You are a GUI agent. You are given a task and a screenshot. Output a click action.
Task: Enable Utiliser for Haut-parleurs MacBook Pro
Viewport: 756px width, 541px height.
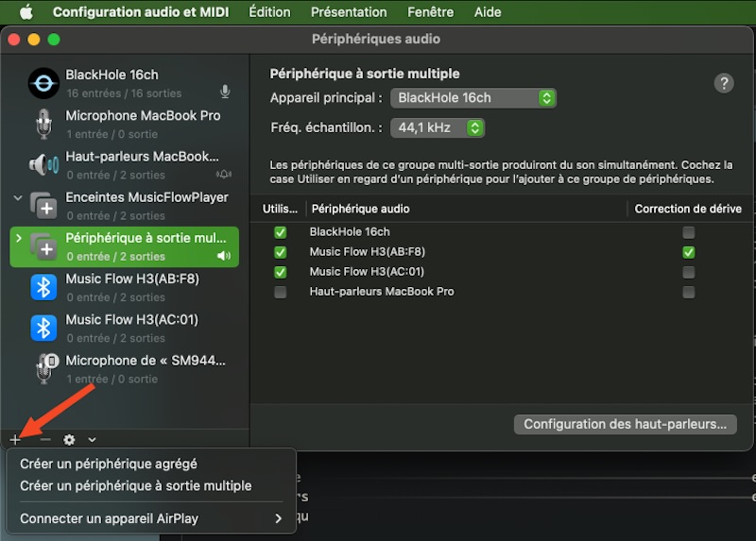[280, 292]
